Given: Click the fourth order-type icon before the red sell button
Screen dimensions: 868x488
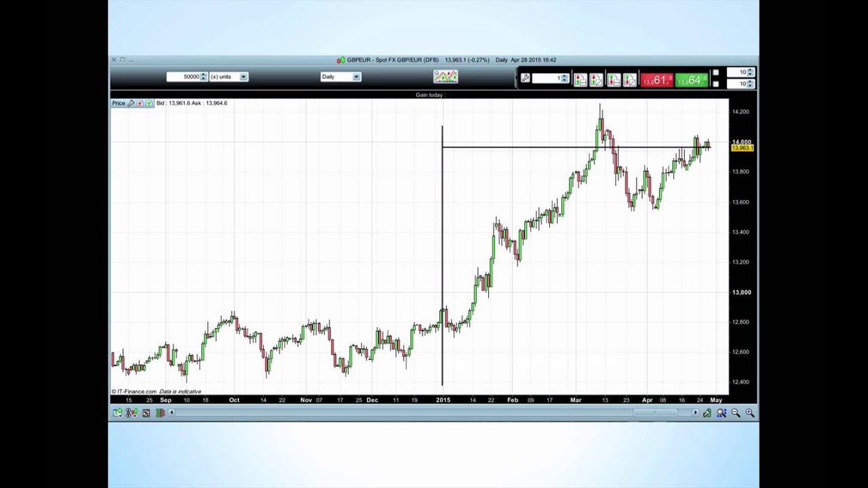Looking at the screenshot, I should [x=630, y=79].
